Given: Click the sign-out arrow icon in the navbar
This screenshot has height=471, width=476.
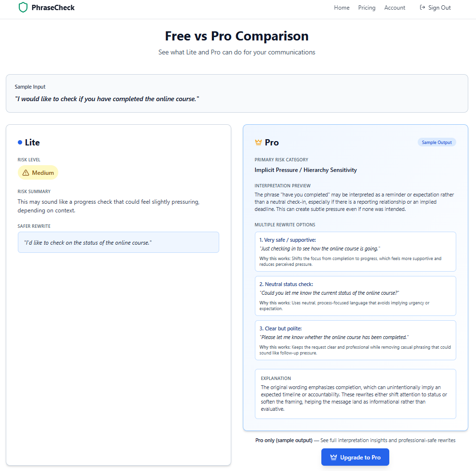Looking at the screenshot, I should click(422, 7).
